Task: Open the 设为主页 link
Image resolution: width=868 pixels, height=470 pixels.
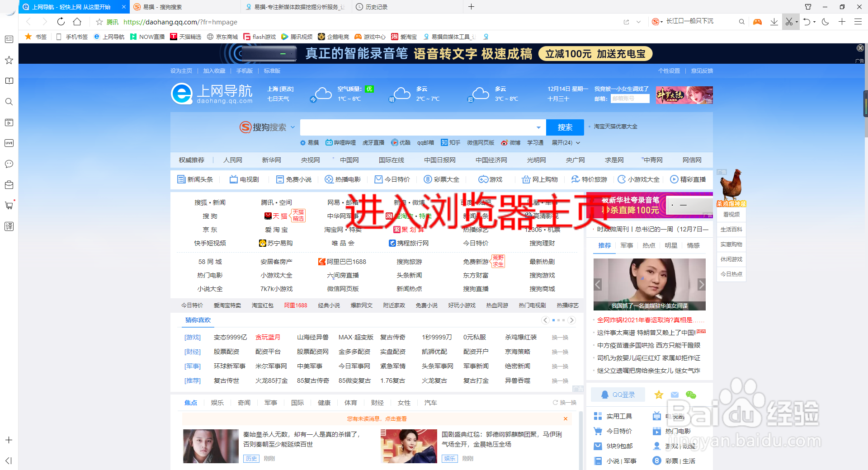Action: click(x=181, y=71)
